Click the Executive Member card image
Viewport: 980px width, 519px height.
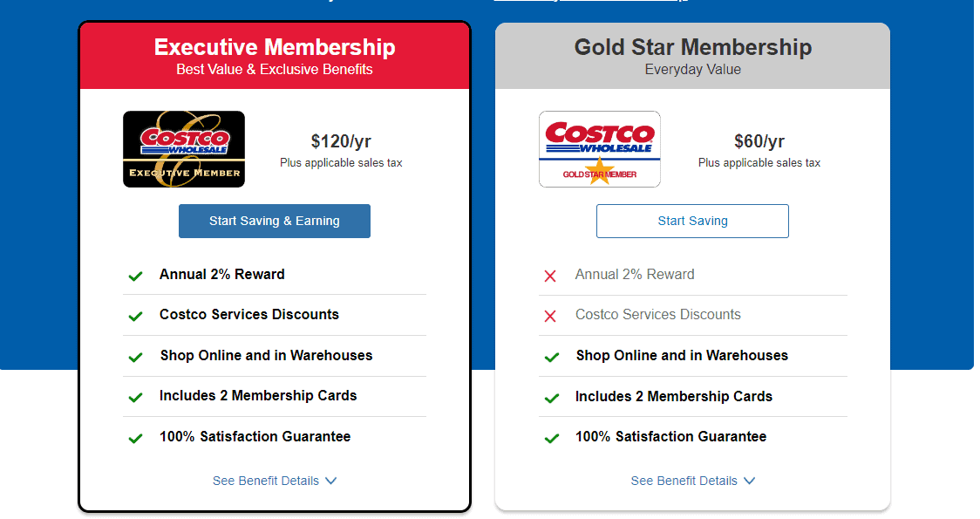[183, 149]
